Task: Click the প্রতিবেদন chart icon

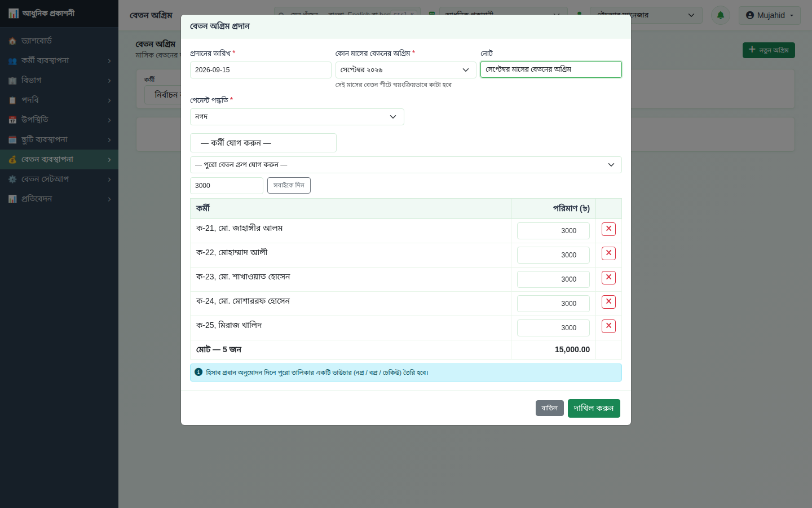Action: point(12,199)
